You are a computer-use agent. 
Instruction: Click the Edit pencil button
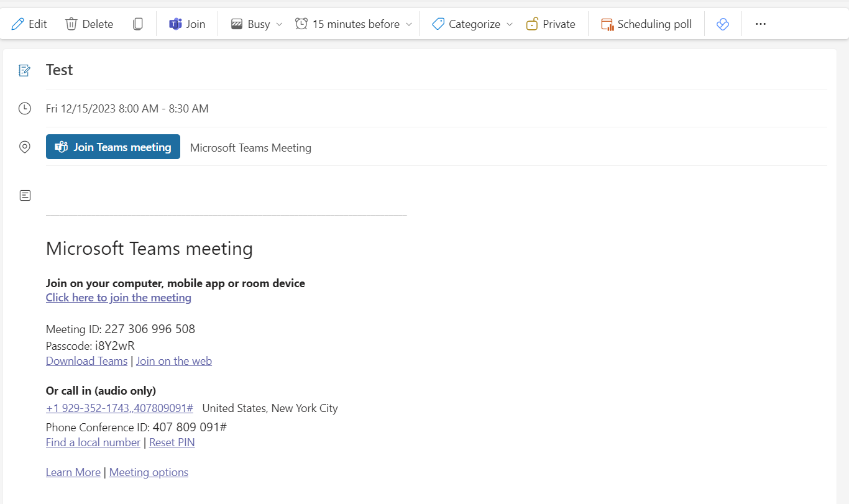tap(29, 24)
